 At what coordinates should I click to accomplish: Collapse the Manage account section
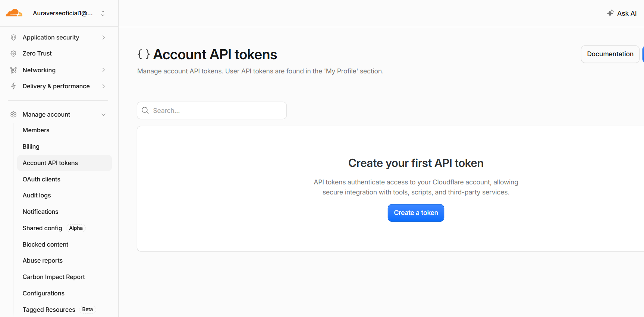(x=104, y=115)
